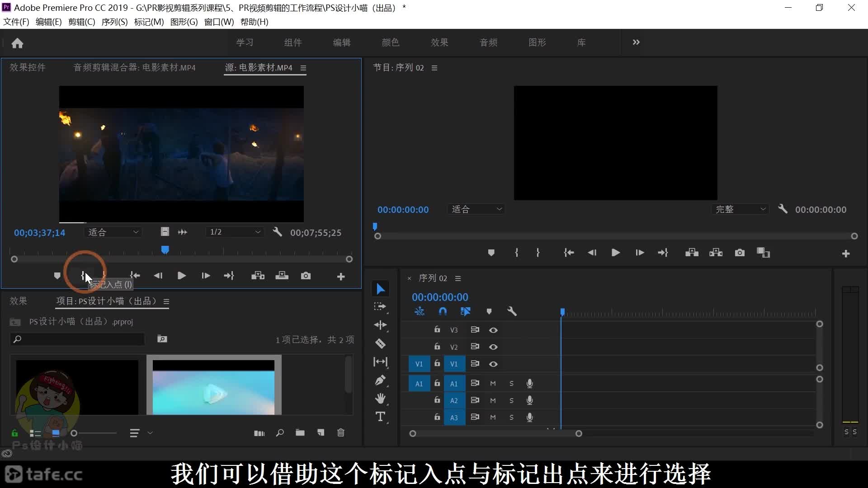This screenshot has width=868, height=488.
Task: Select the Hand tool
Action: 381,399
